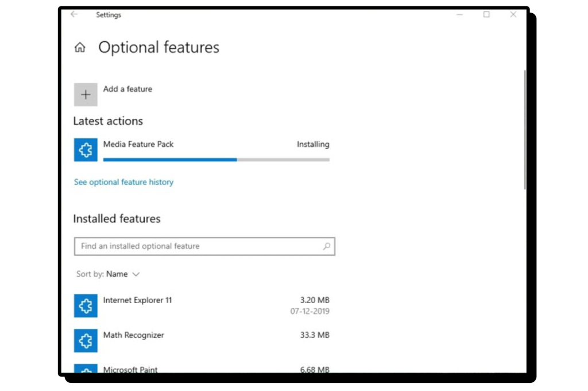588x391 pixels.
Task: Select Media Feature Pack in Latest actions
Action: coord(138,145)
